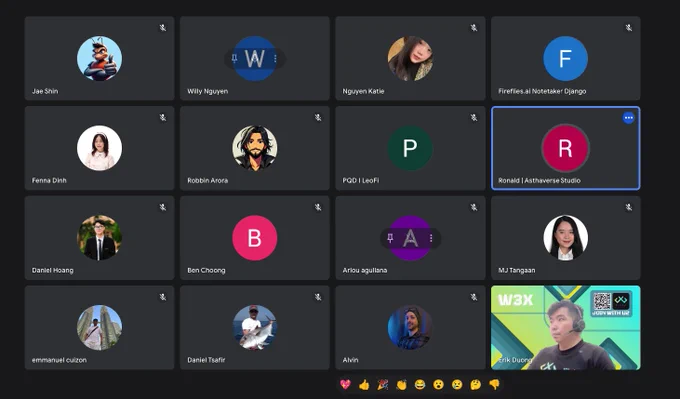This screenshot has height=399, width=680.
Task: Click the 'Fenna Dinh' name label
Action: pos(49,180)
